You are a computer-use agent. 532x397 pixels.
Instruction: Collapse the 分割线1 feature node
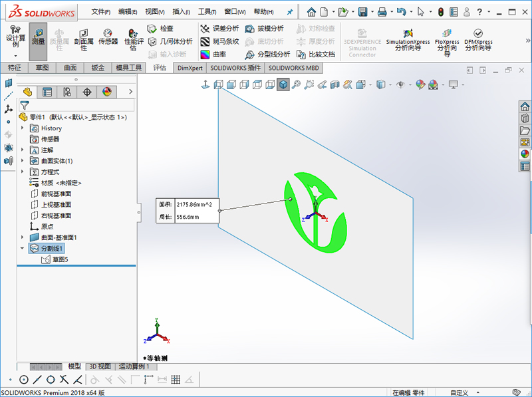tap(23, 248)
